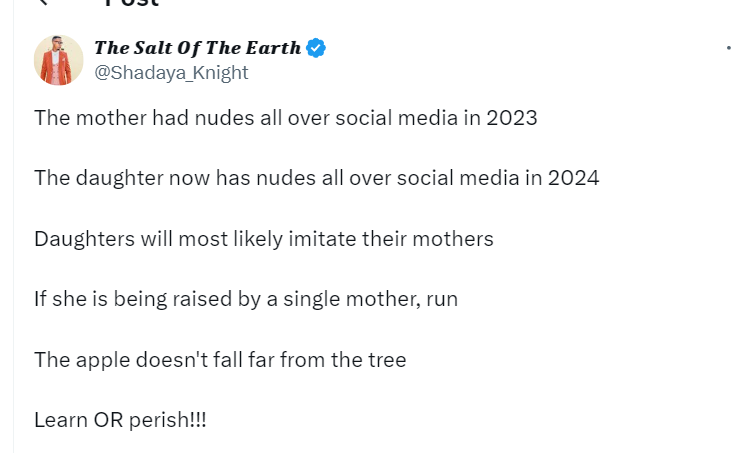Open the more options dots at right edge
731x453 pixels.
point(728,48)
